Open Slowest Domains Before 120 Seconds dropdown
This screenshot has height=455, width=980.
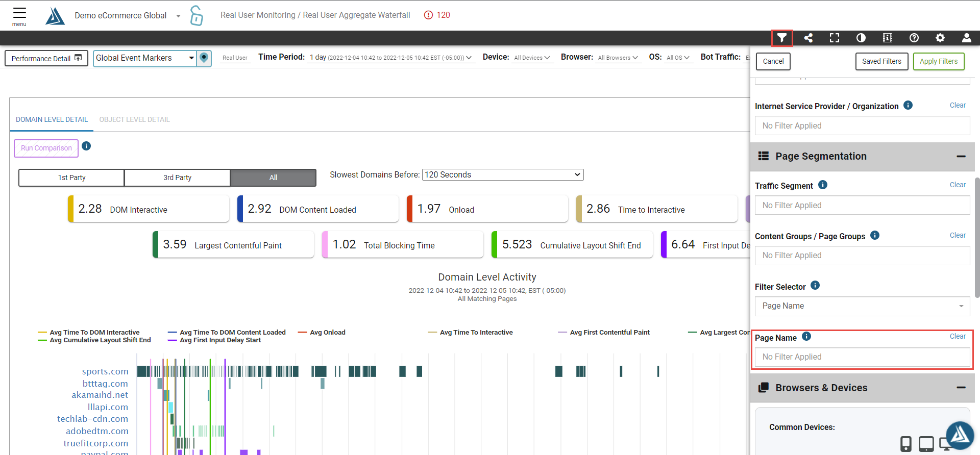point(503,175)
